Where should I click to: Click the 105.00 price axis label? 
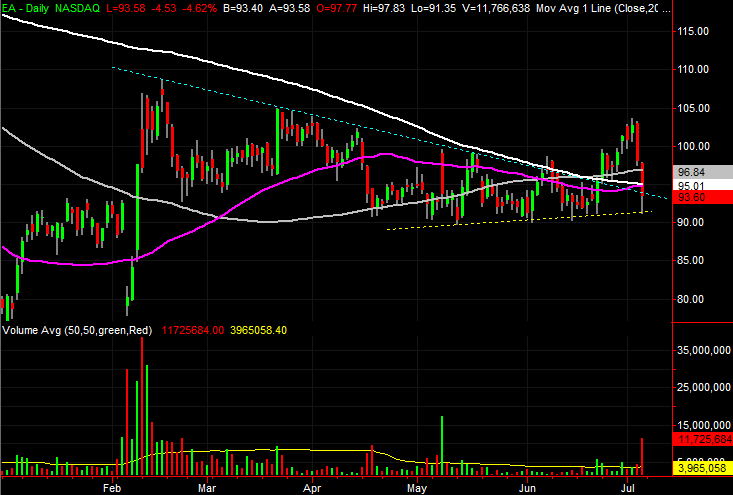click(693, 108)
